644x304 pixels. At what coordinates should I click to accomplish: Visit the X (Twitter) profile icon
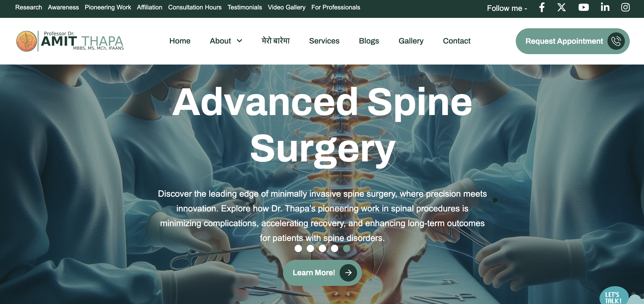(x=562, y=7)
